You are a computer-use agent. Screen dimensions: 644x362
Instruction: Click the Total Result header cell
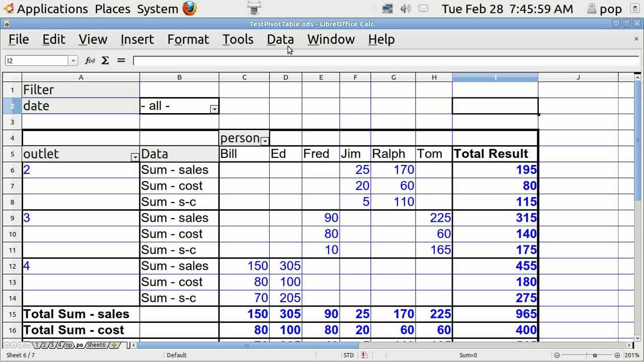pyautogui.click(x=496, y=154)
